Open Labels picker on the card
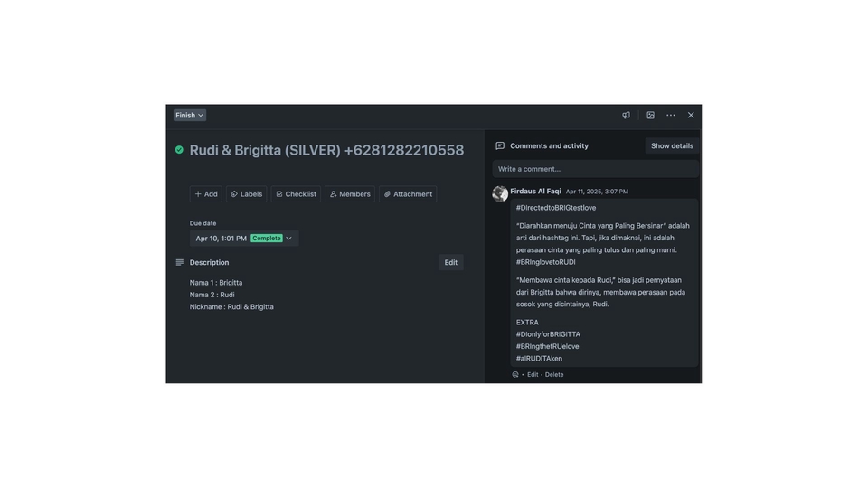Image resolution: width=868 pixels, height=488 pixels. tap(246, 194)
